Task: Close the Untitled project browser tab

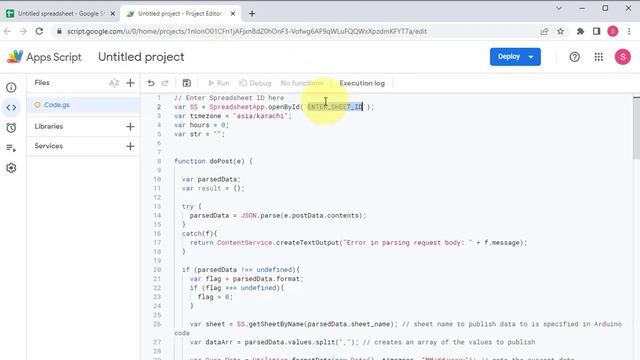Action: [233, 13]
